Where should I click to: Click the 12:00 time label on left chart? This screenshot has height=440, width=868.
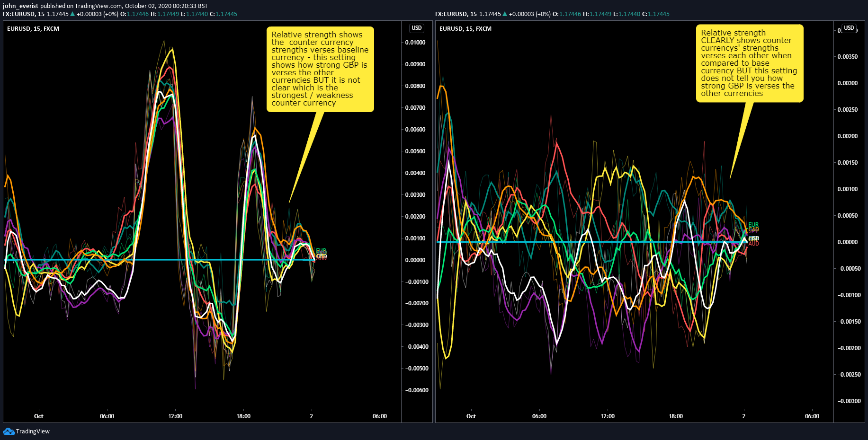(175, 416)
